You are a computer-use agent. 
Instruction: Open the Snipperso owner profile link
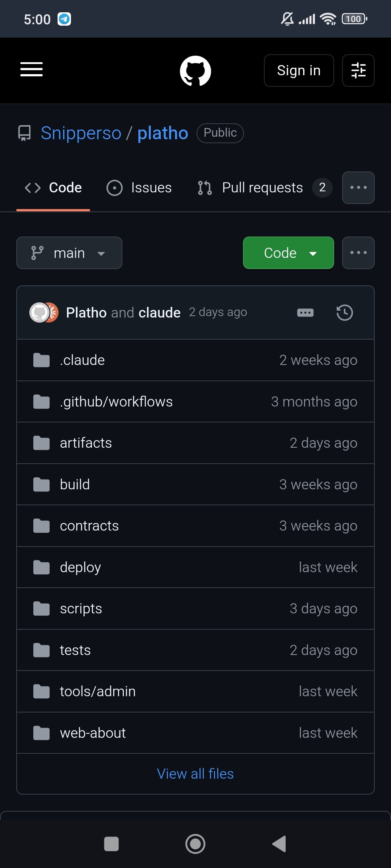coord(81,133)
